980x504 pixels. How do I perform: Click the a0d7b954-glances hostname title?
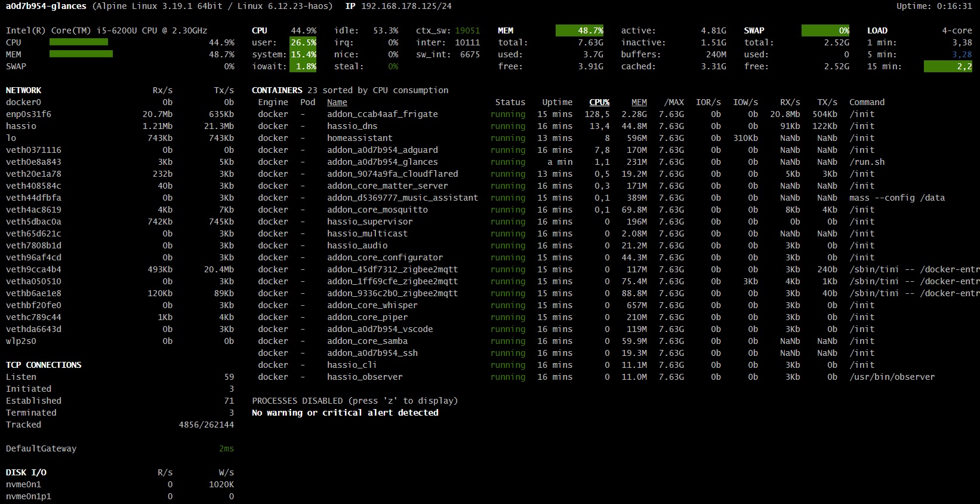[x=46, y=6]
